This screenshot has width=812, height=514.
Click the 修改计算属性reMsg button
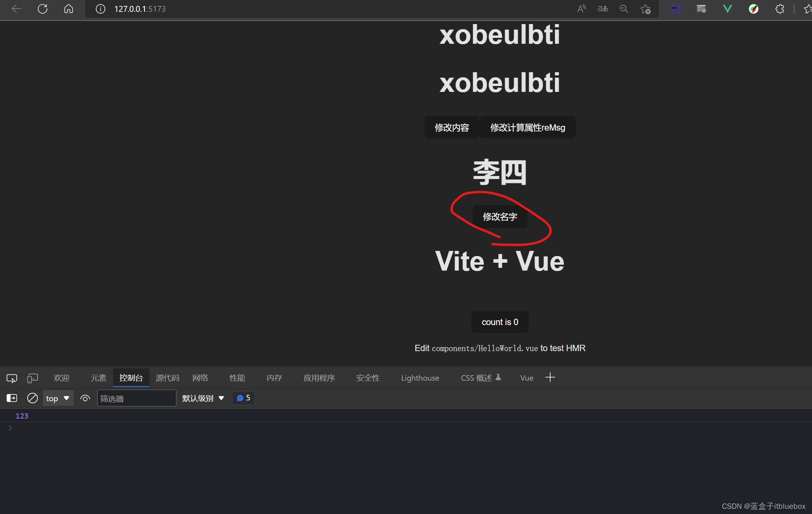[527, 127]
